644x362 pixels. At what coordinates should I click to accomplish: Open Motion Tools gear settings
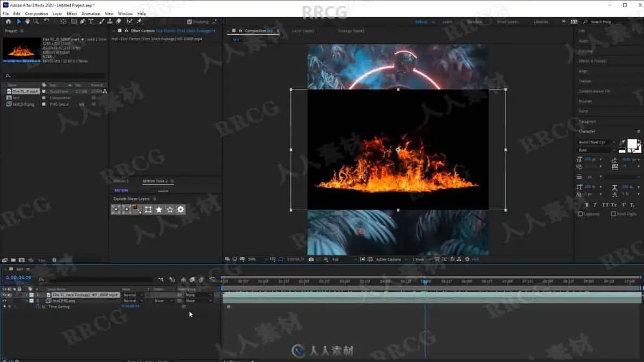pos(181,210)
